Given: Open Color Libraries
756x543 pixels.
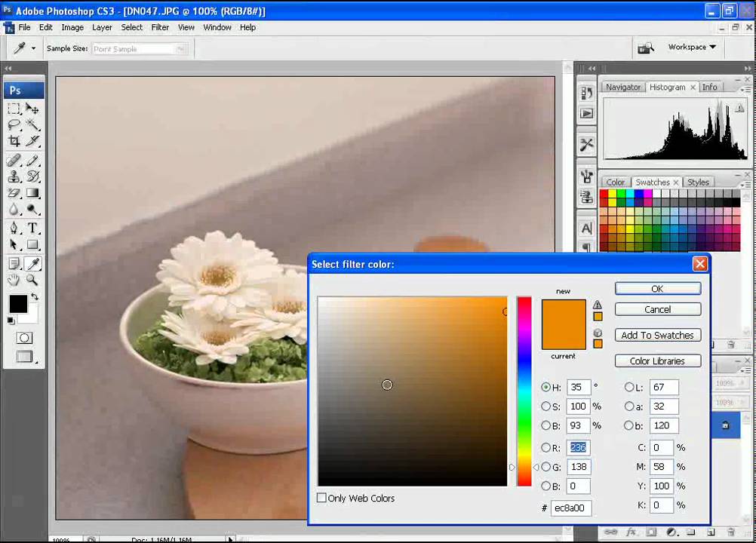Looking at the screenshot, I should click(658, 361).
